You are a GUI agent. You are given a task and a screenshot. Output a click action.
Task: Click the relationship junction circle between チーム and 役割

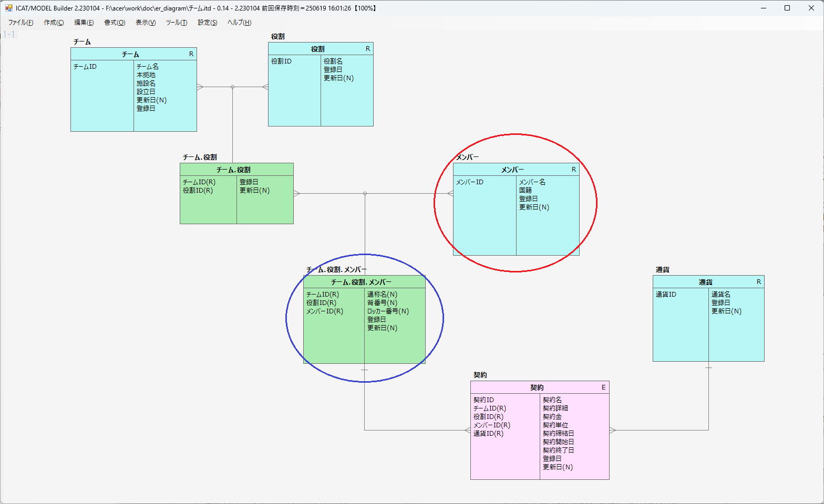(x=232, y=87)
